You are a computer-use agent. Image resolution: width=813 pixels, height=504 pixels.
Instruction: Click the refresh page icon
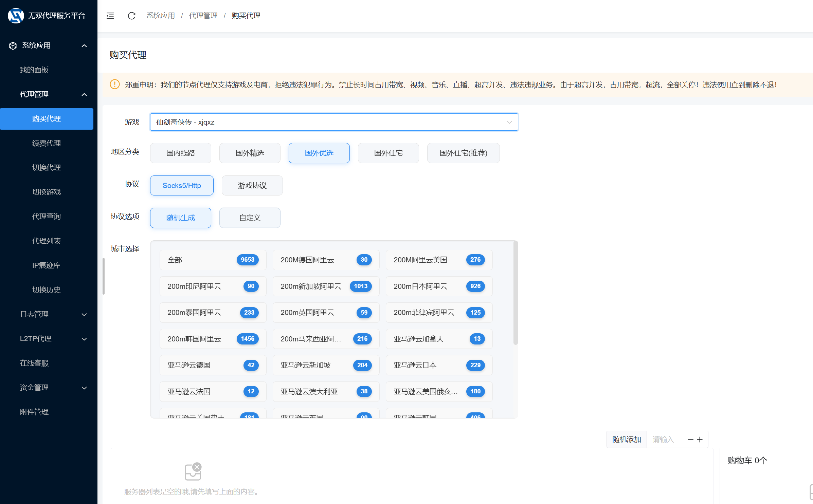131,16
